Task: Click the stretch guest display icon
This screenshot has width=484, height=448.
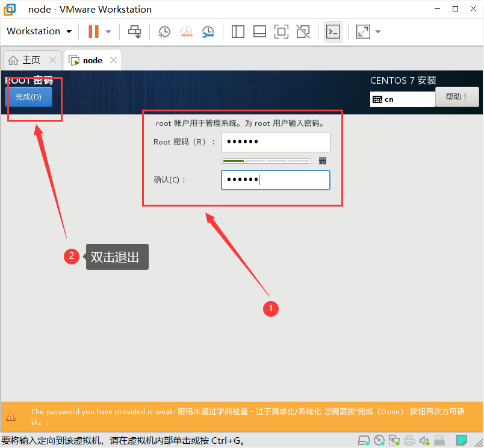Action: coord(363,31)
